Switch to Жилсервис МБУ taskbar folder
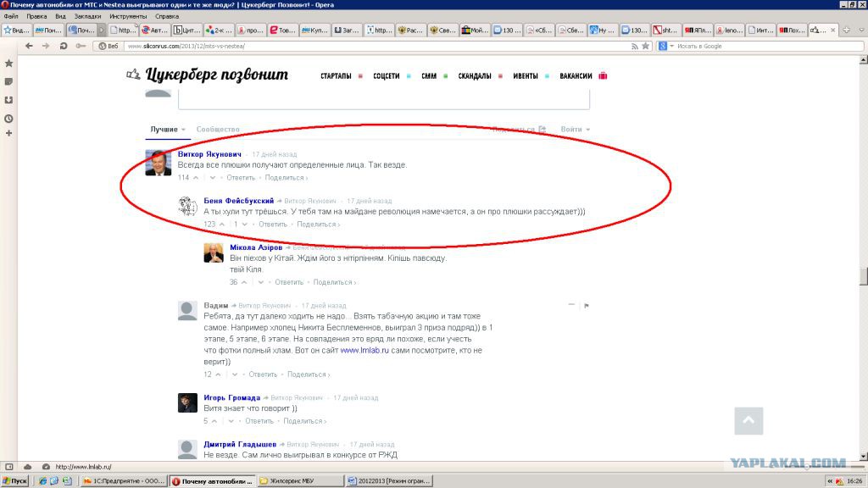This screenshot has height=488, width=868. tap(299, 481)
